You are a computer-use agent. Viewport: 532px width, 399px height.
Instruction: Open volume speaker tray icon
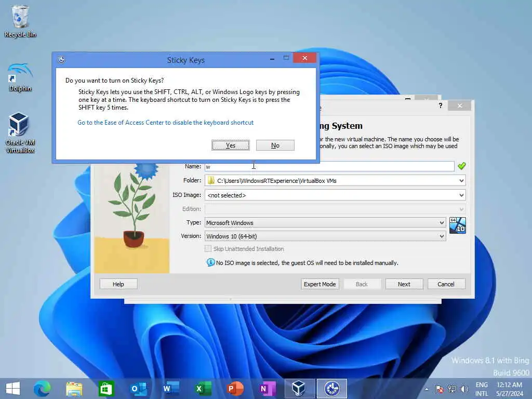(464, 389)
